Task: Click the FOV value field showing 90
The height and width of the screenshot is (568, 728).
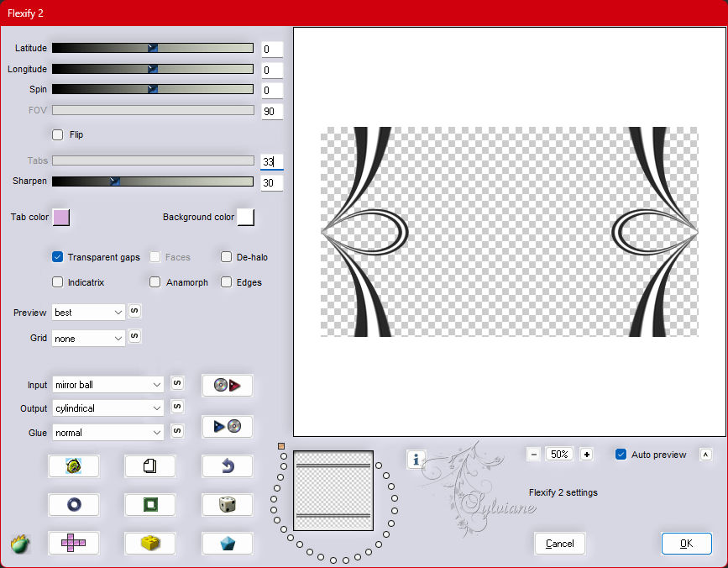Action: pyautogui.click(x=272, y=112)
